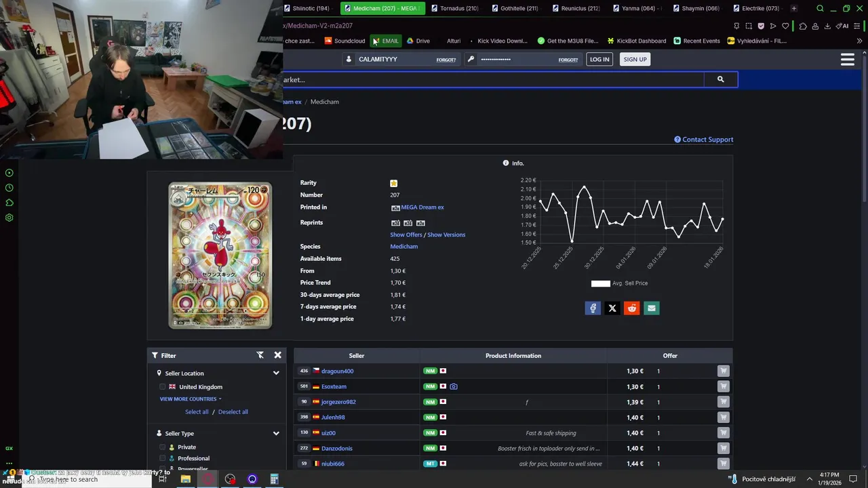Tick the Private seller type checkbox
The height and width of the screenshot is (488, 868).
162,447
